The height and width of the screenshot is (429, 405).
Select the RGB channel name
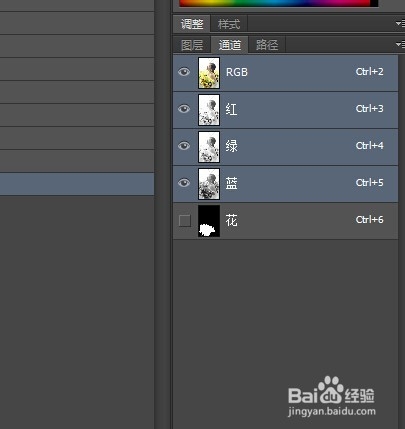237,72
